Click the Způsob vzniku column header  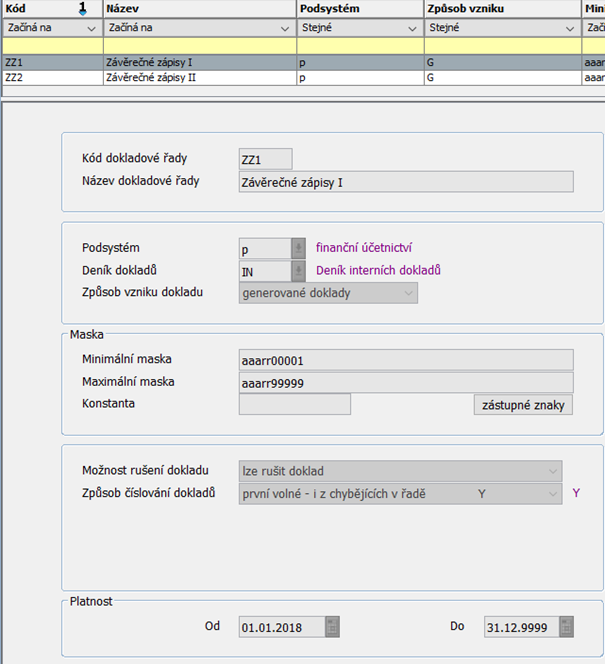502,9
